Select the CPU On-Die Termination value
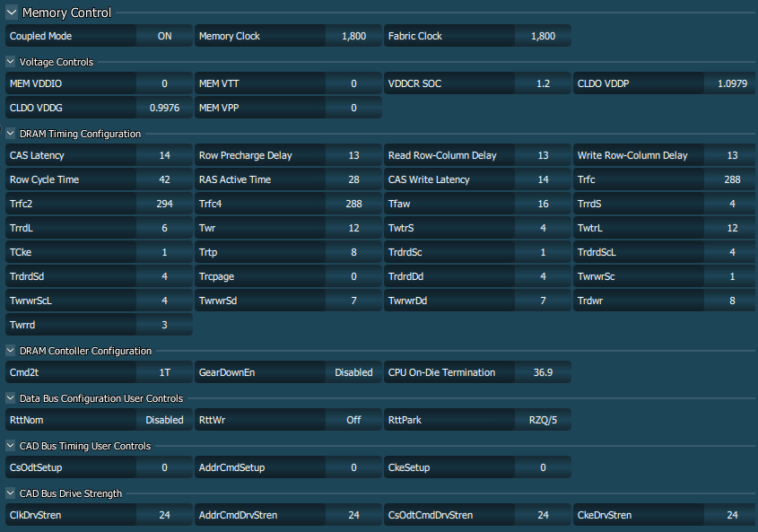The image size is (758, 532). point(543,372)
